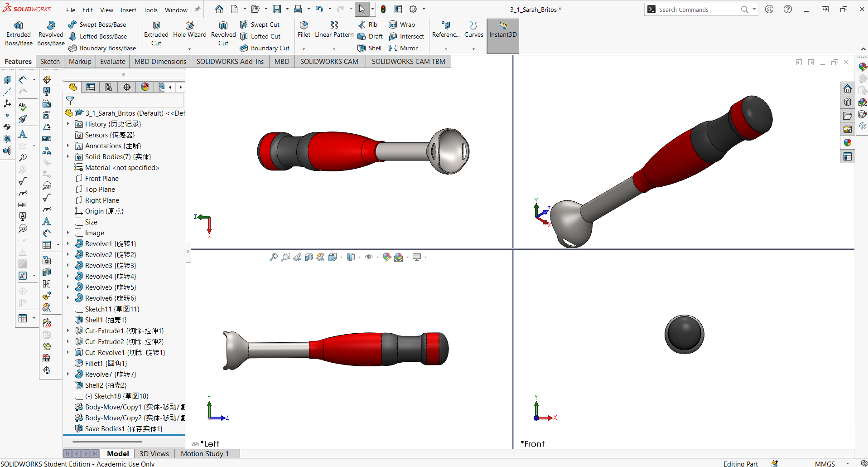The image size is (868, 467).
Task: Switch to the Sketch tab
Action: tap(50, 62)
